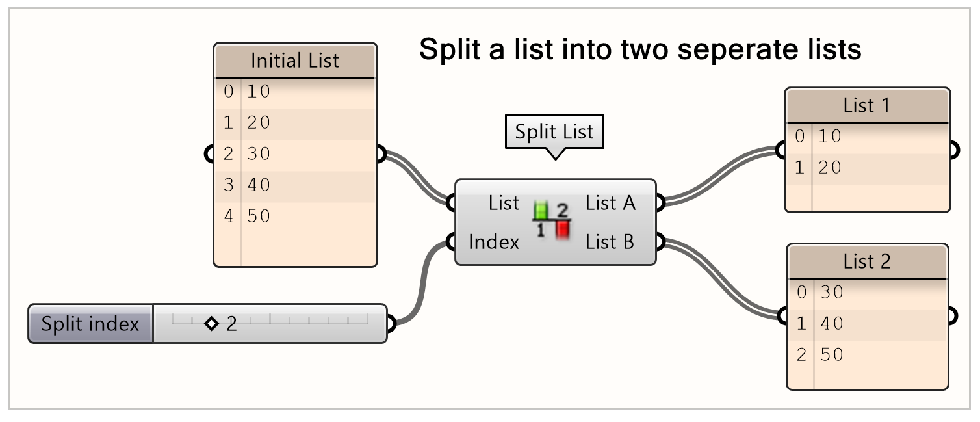980x422 pixels.
Task: Select row 4 value 50 in Initial List
Action: 260,216
